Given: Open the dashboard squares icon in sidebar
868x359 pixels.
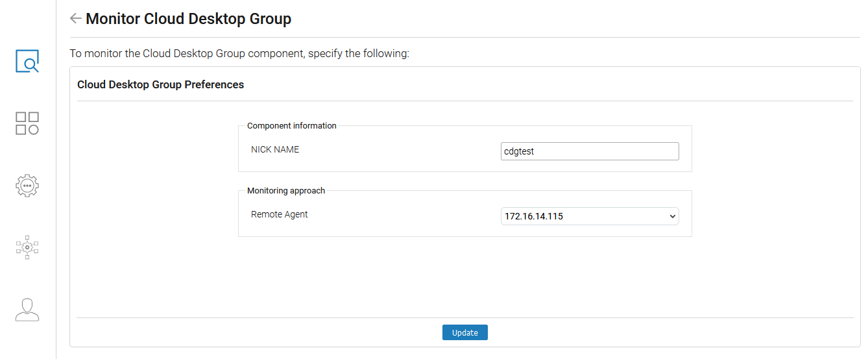Looking at the screenshot, I should (27, 123).
